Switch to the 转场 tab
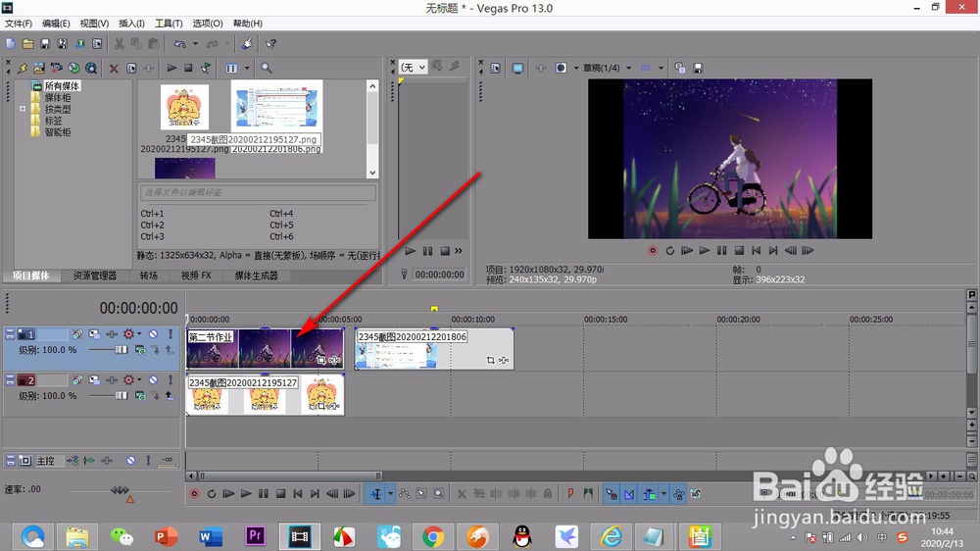This screenshot has width=980, height=551. coord(149,275)
